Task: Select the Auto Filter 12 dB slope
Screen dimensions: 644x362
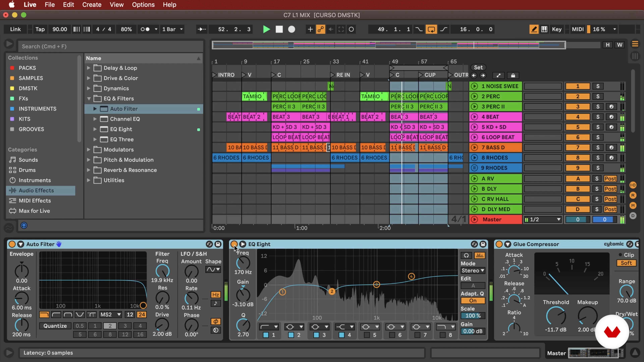Action: 130,315
